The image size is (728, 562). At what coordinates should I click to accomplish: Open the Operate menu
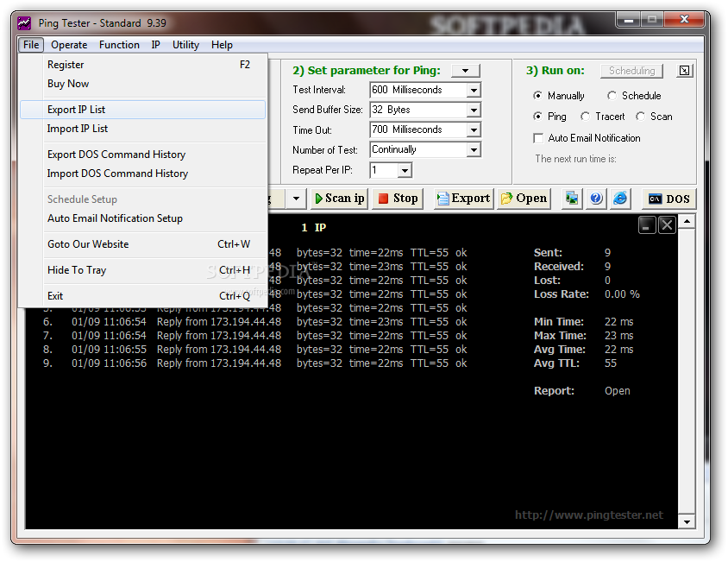[x=69, y=45]
